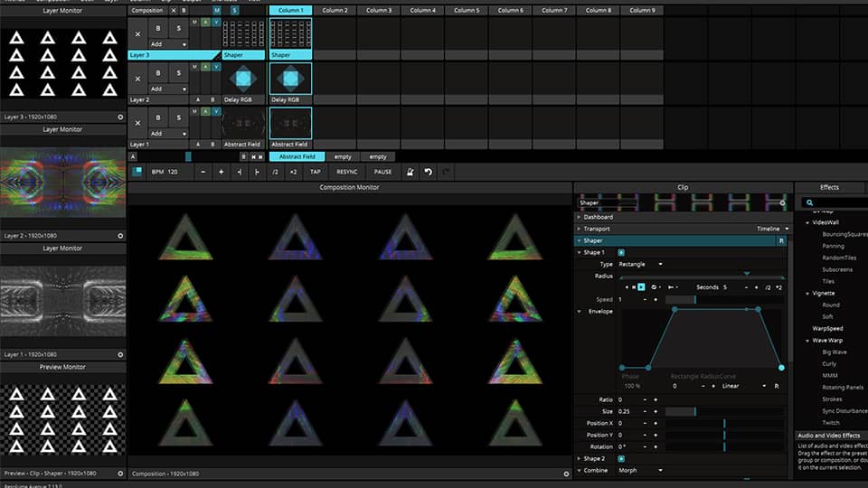
Task: Toggle Layer 2 Solo S button
Action: coord(178,72)
